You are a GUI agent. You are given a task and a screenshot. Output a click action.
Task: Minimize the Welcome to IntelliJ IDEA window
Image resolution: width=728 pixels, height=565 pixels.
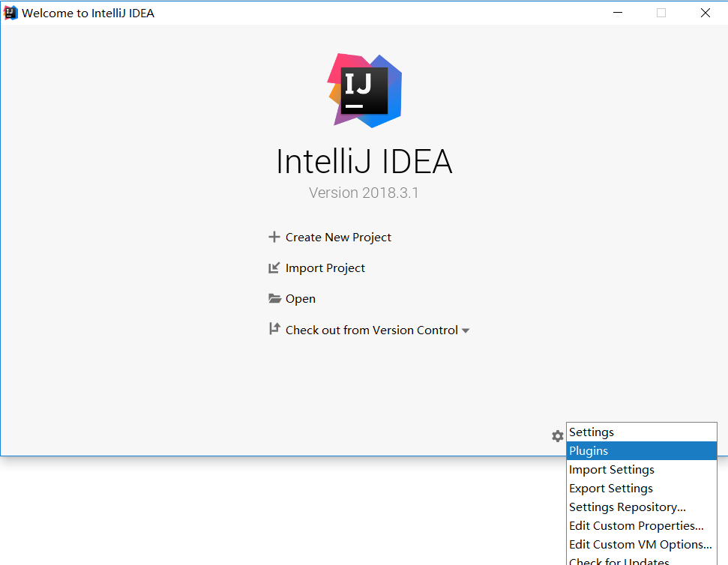(618, 13)
